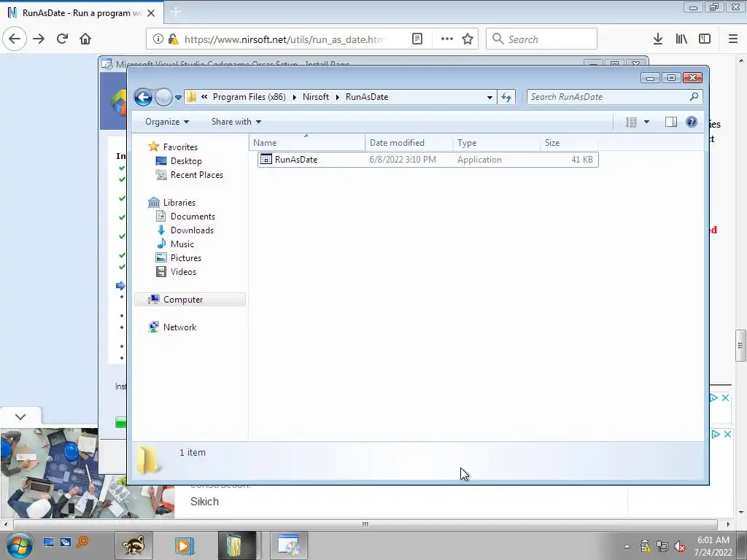The height and width of the screenshot is (560, 747).
Task: Close the RunAsDate browser tab
Action: [151, 13]
